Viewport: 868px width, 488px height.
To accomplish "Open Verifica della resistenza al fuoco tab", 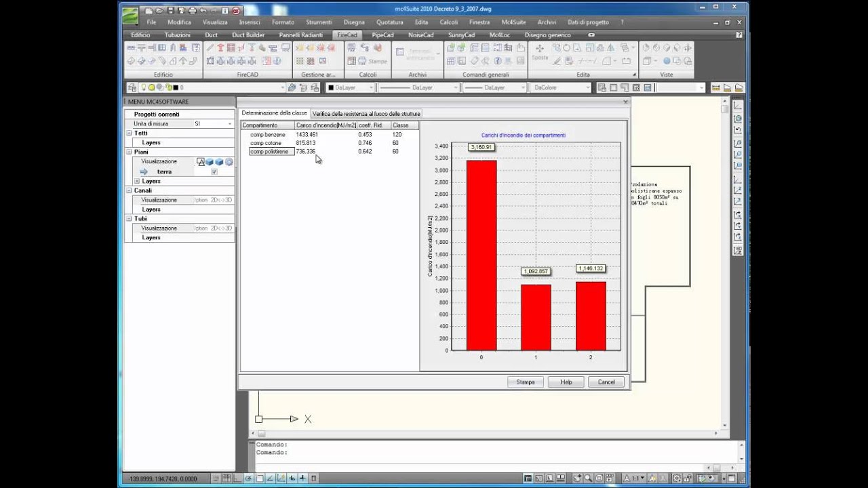I will [x=366, y=114].
